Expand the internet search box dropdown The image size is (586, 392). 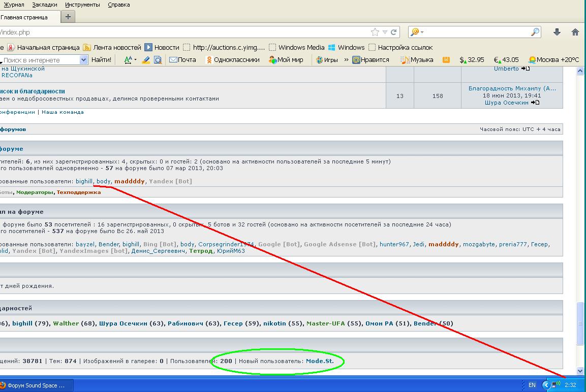click(84, 60)
